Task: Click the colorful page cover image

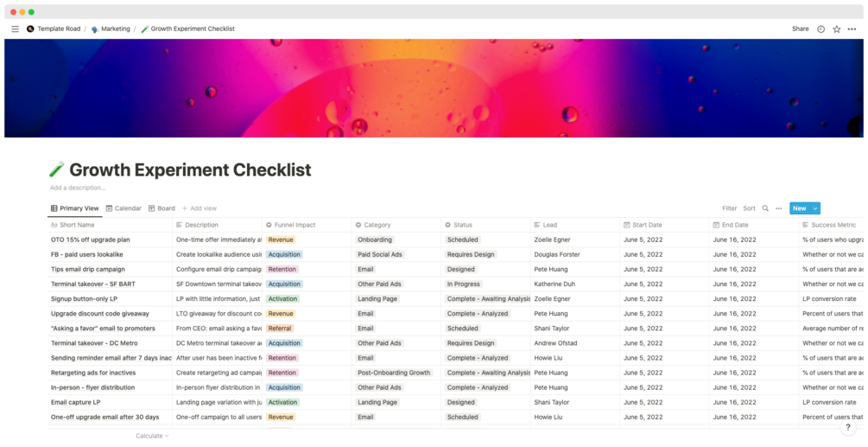Action: click(434, 88)
